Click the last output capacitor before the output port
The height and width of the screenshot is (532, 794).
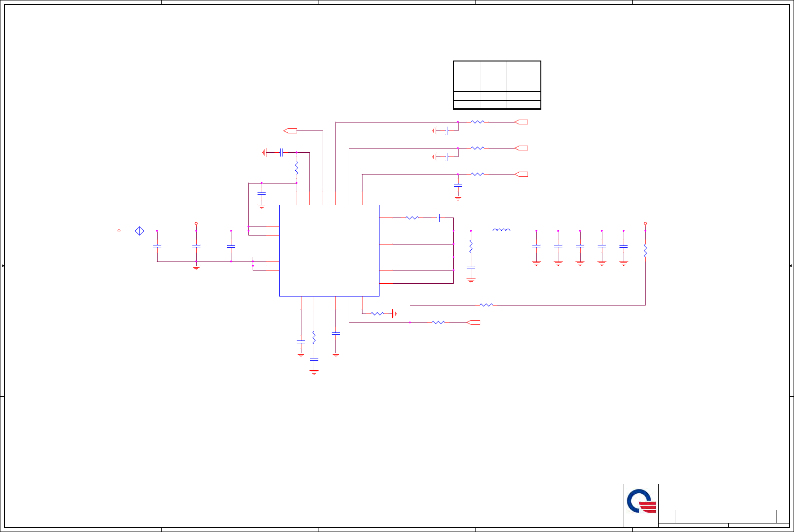click(624, 246)
